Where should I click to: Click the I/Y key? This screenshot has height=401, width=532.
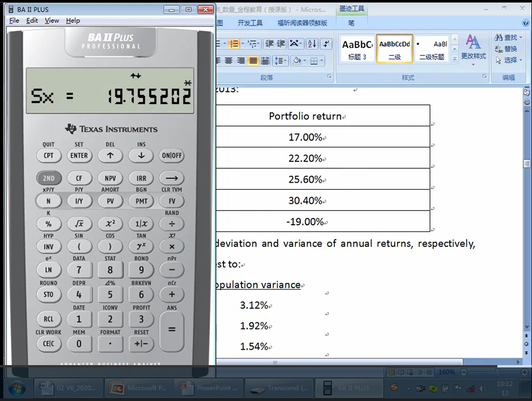(79, 201)
